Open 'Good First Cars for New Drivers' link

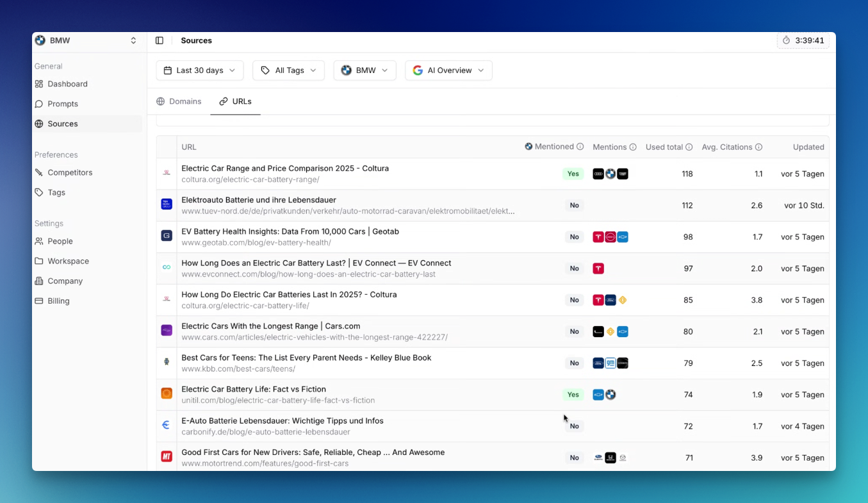313,452
